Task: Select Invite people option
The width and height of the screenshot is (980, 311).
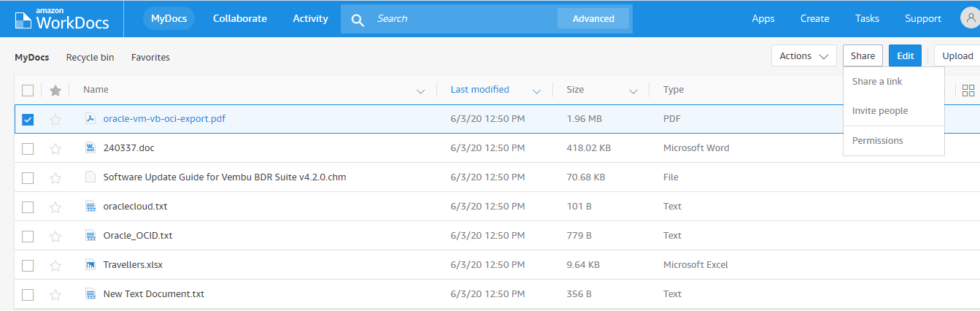Action: pos(880,111)
